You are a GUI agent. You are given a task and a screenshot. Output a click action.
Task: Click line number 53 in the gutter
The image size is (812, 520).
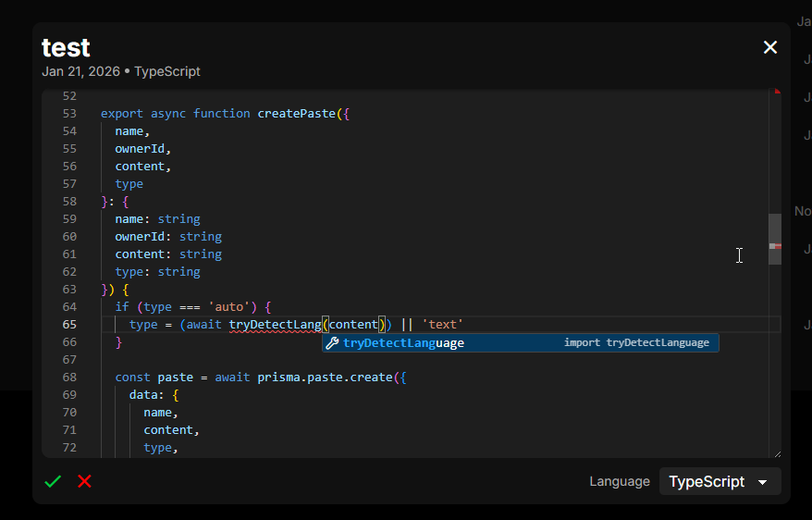pos(69,114)
